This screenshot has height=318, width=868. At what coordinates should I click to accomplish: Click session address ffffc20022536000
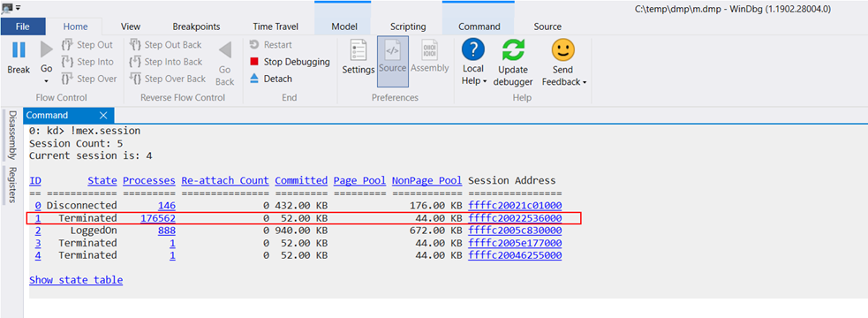point(515,218)
